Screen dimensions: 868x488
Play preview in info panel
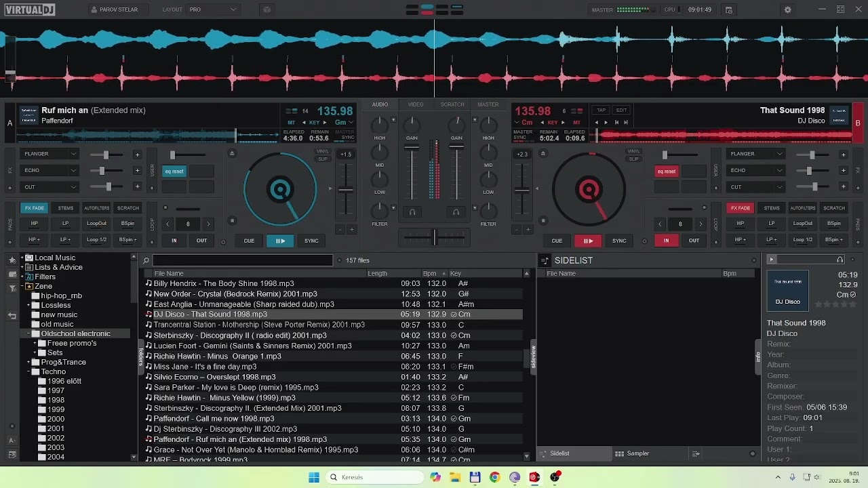(x=771, y=260)
